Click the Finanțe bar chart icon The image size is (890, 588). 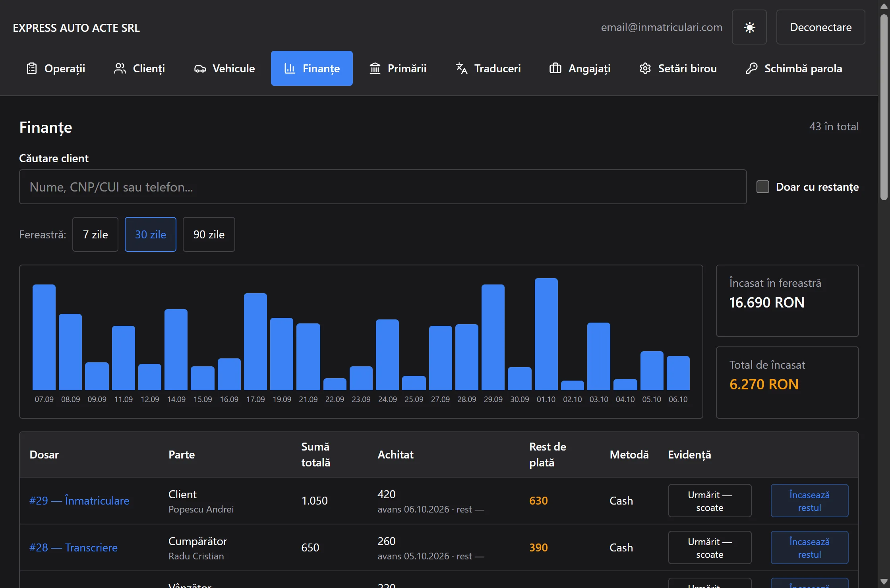pos(290,68)
